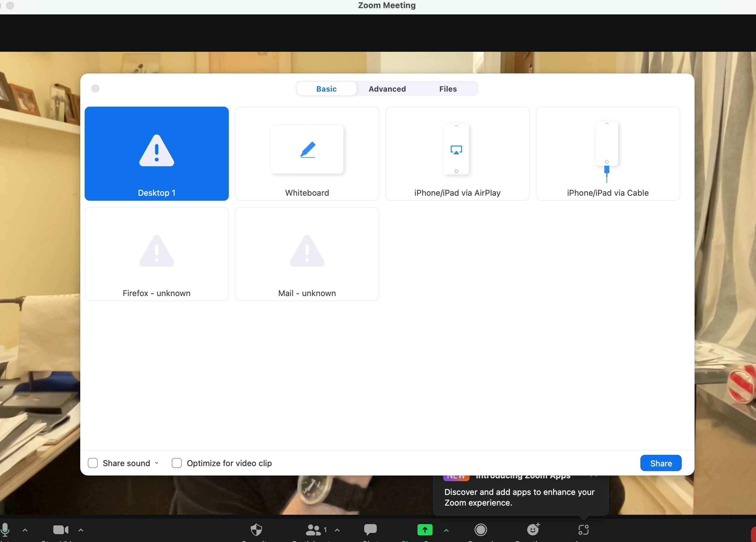Open the Reactions smiley icon
This screenshot has width=756, height=542.
tap(533, 530)
